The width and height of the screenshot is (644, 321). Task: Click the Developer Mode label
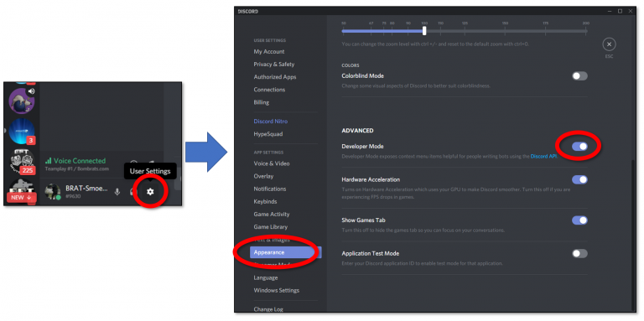coord(362,147)
